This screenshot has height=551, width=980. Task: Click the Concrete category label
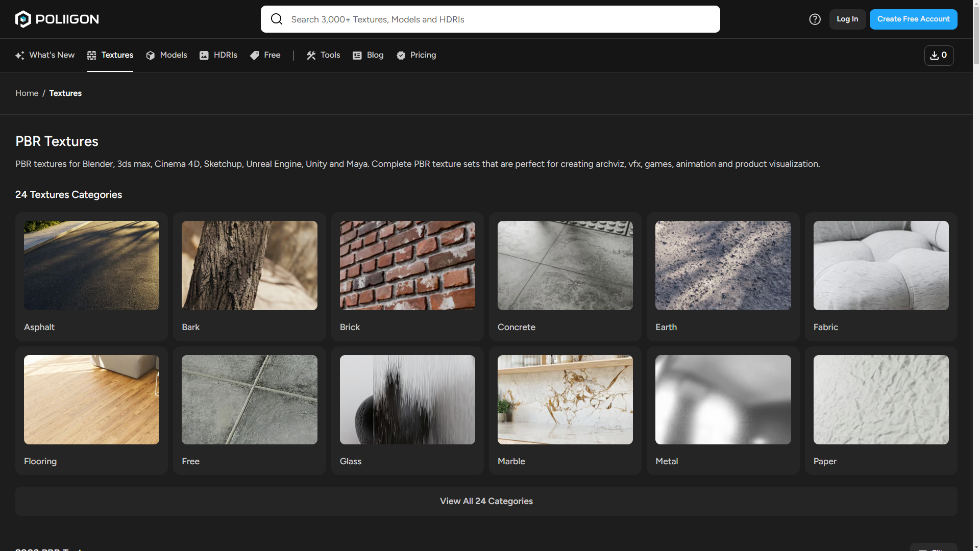click(517, 327)
